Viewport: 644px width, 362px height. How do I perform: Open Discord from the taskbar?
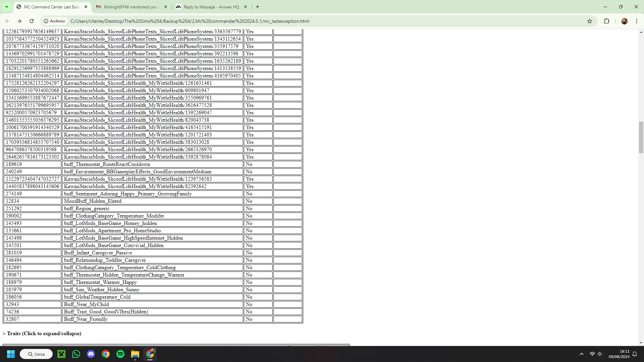tap(91, 354)
